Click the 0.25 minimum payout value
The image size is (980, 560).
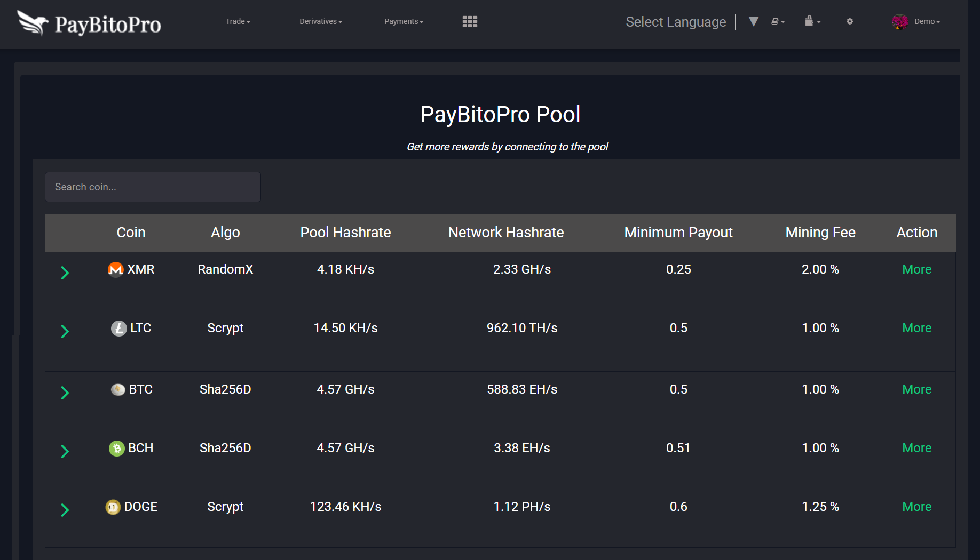(678, 269)
